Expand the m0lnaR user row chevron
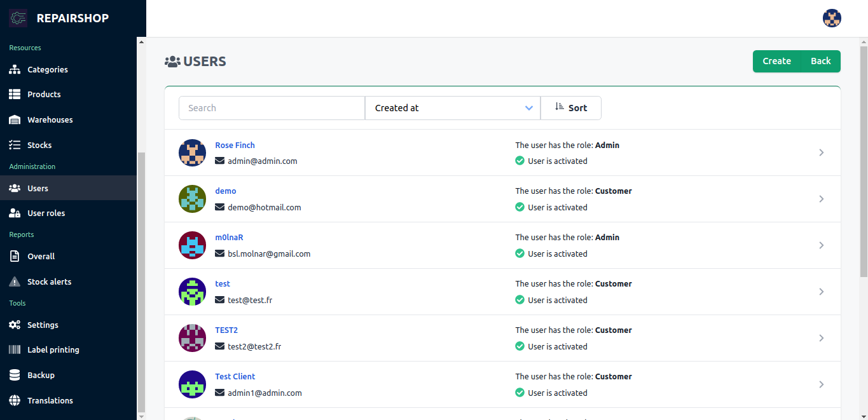The height and width of the screenshot is (420, 868). tap(821, 245)
